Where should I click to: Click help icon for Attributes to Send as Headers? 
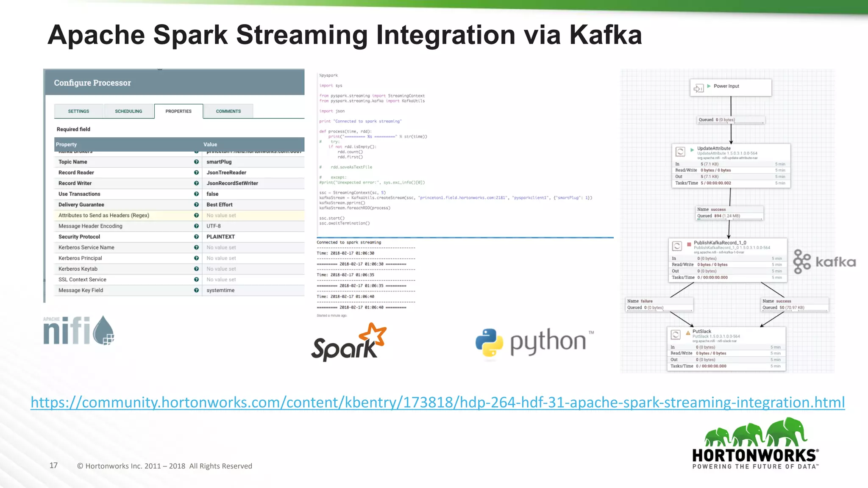[x=196, y=215]
